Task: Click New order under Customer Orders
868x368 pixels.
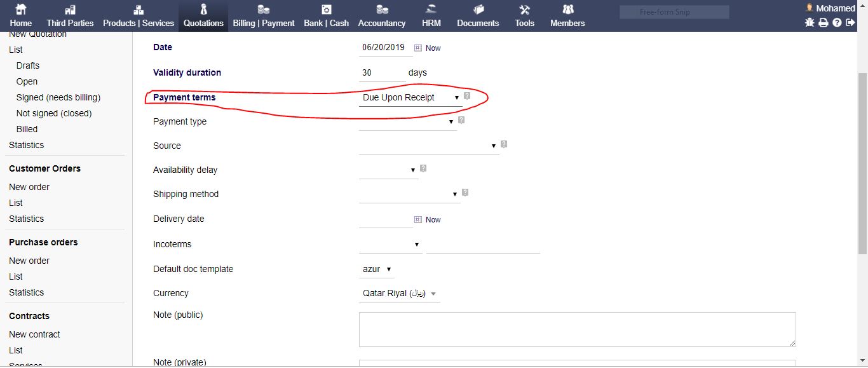Action: click(29, 187)
